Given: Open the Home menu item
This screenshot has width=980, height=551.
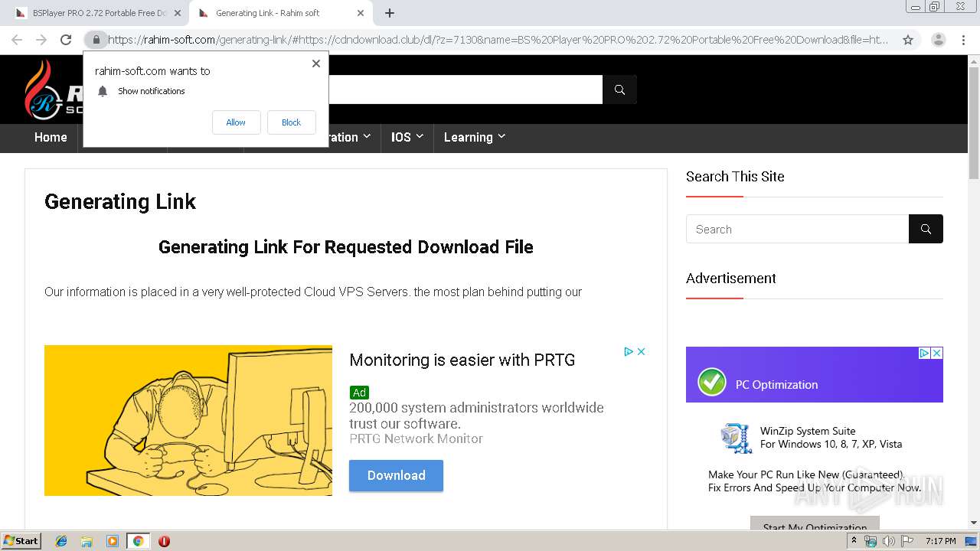Looking at the screenshot, I should click(51, 137).
